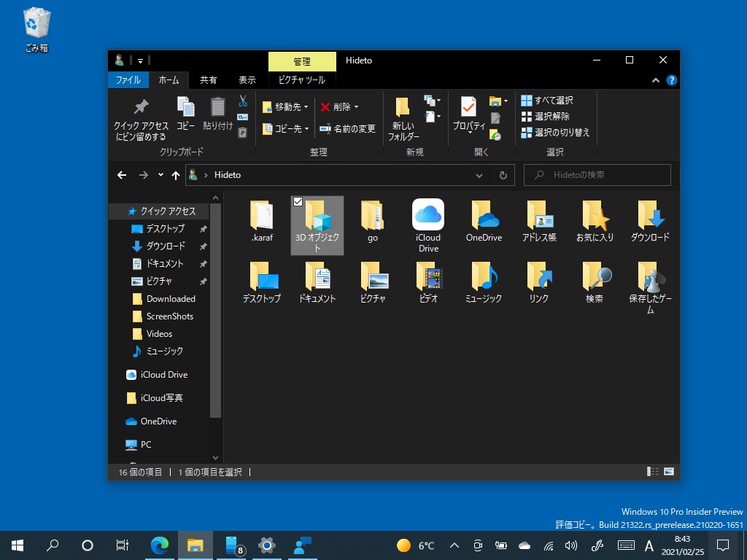Screen dimensions: 747x560
Task: Open the New item dropdown in 新規 group
Action: (432, 101)
